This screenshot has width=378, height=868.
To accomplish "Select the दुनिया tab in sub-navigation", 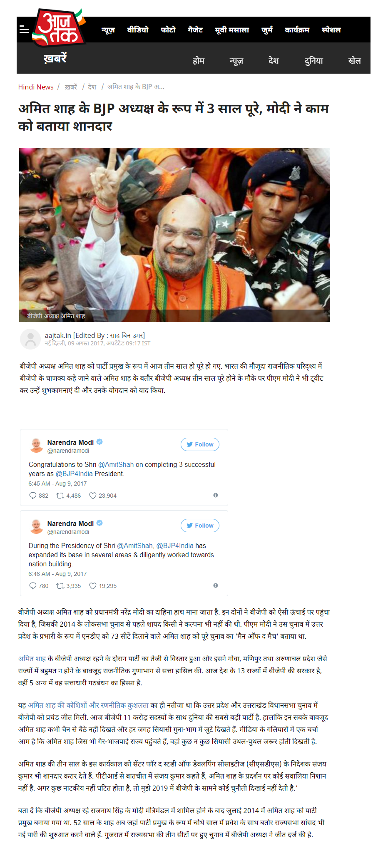I will pyautogui.click(x=314, y=61).
